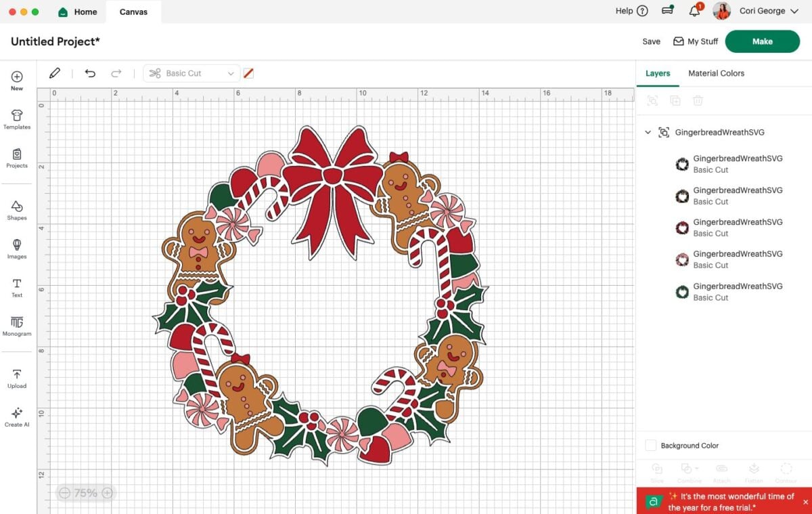The image size is (812, 514).
Task: Click the Text tool
Action: 16,288
